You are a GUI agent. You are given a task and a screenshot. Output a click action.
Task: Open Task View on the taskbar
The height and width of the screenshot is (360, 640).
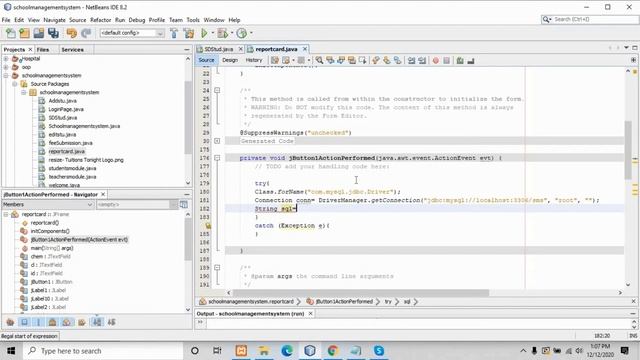[x=217, y=351]
